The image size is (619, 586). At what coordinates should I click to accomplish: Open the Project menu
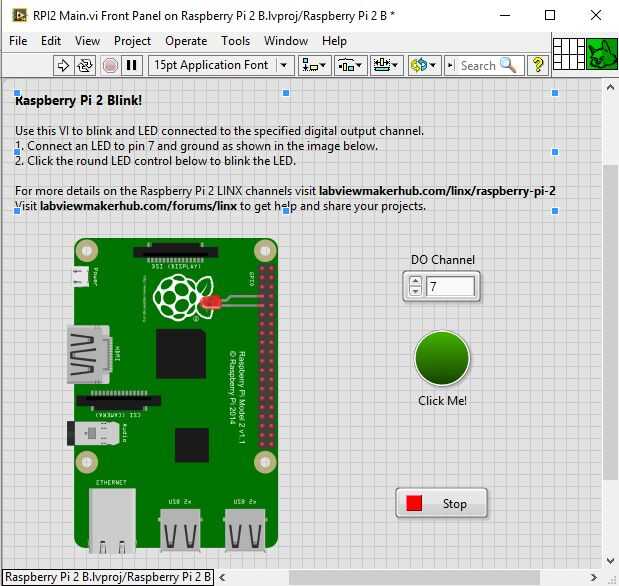pyautogui.click(x=132, y=41)
